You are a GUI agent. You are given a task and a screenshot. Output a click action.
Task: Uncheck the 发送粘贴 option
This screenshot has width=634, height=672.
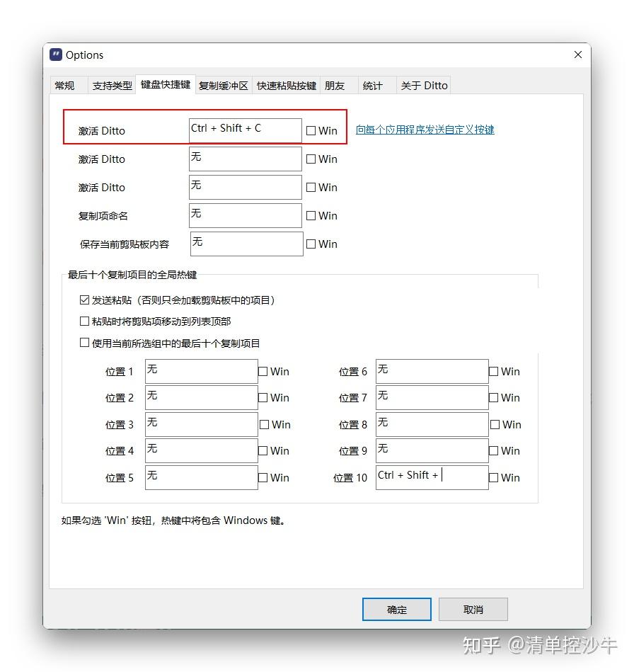coord(84,300)
